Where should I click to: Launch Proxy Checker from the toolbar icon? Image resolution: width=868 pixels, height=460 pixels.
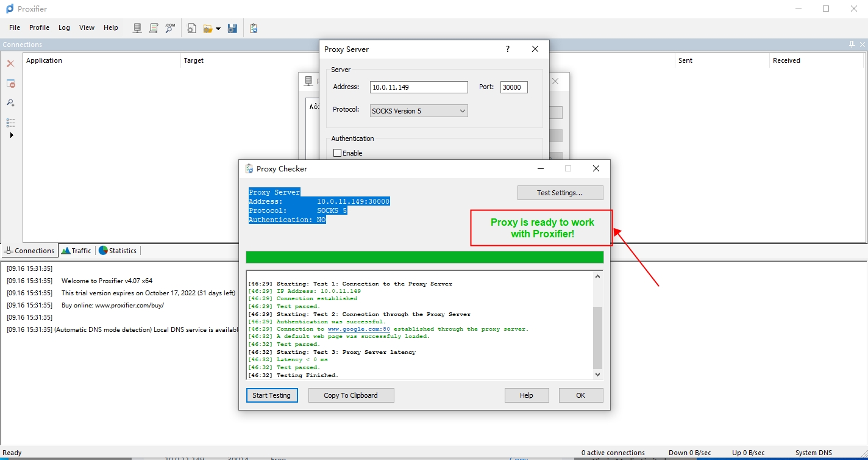tap(254, 28)
